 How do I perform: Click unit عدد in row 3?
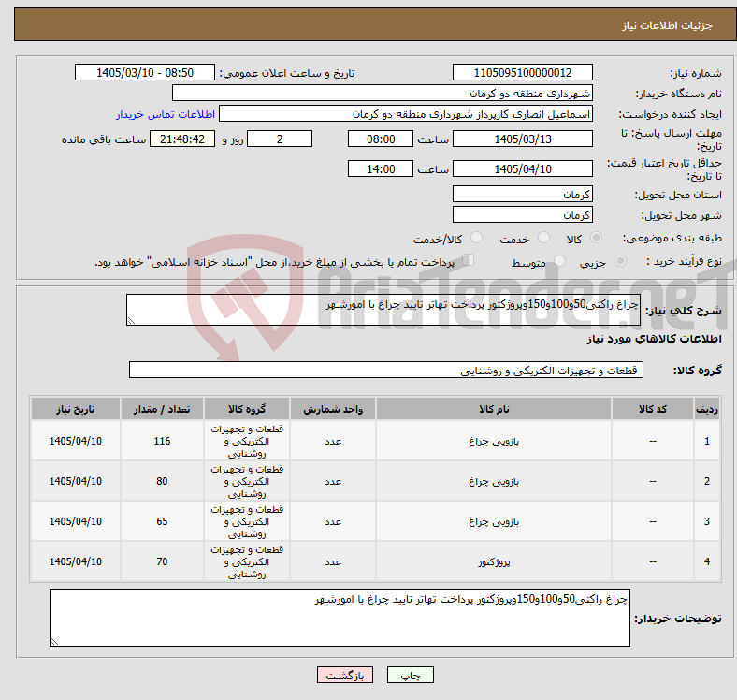333,521
